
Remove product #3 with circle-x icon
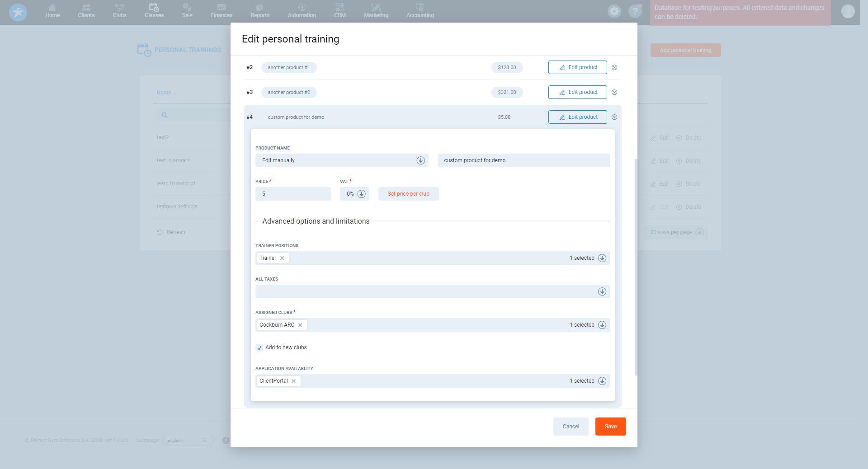pos(614,92)
